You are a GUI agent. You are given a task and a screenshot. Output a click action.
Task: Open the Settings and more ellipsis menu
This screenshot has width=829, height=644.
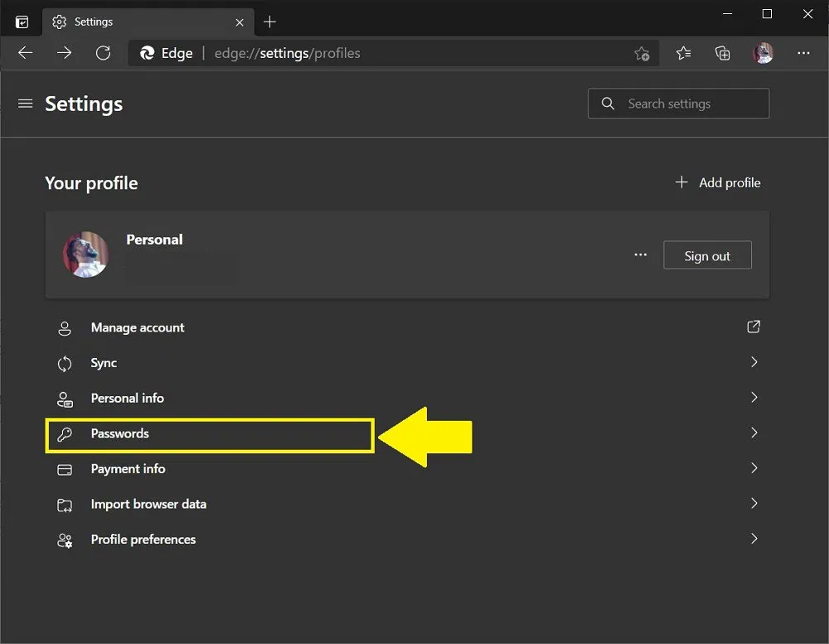tap(803, 52)
